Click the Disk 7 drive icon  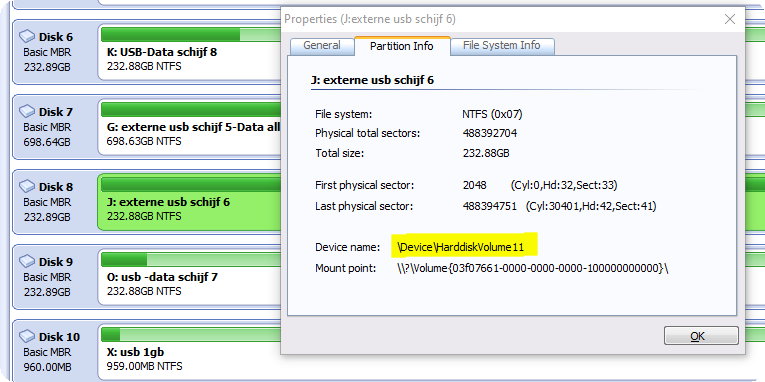click(27, 112)
